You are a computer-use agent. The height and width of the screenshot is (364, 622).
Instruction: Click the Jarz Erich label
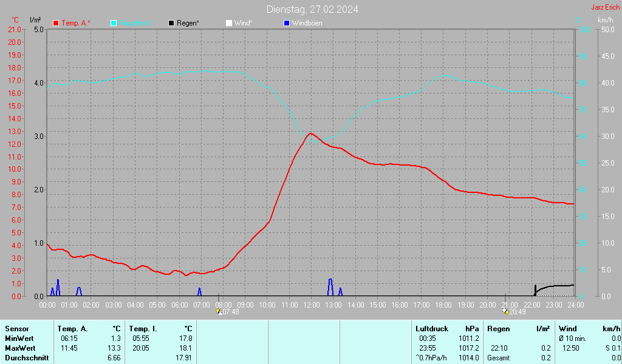tap(605, 8)
